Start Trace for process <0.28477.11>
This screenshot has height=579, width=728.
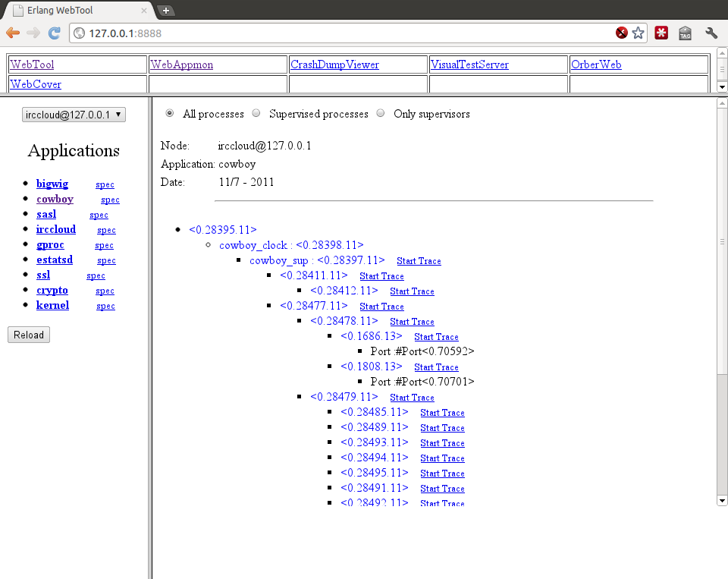pos(381,307)
